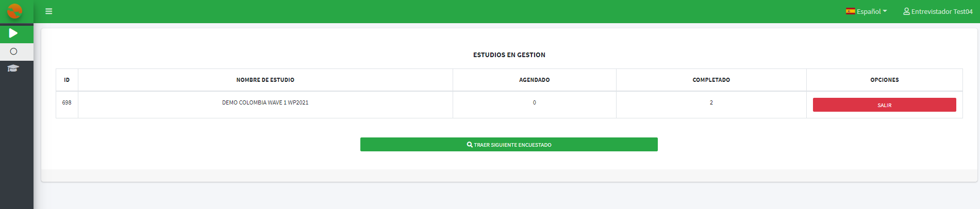The image size is (980, 209).
Task: Expand the Español language dropdown
Action: pyautogui.click(x=866, y=11)
